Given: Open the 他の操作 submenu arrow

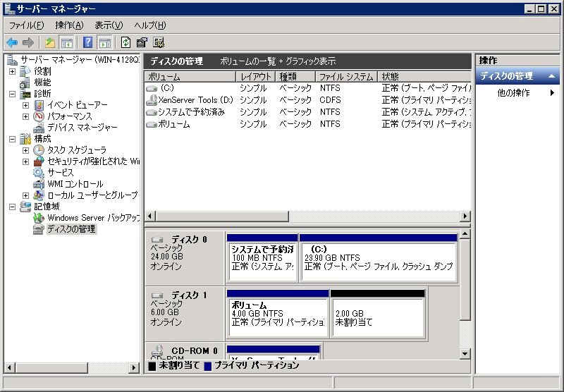Looking at the screenshot, I should point(552,93).
